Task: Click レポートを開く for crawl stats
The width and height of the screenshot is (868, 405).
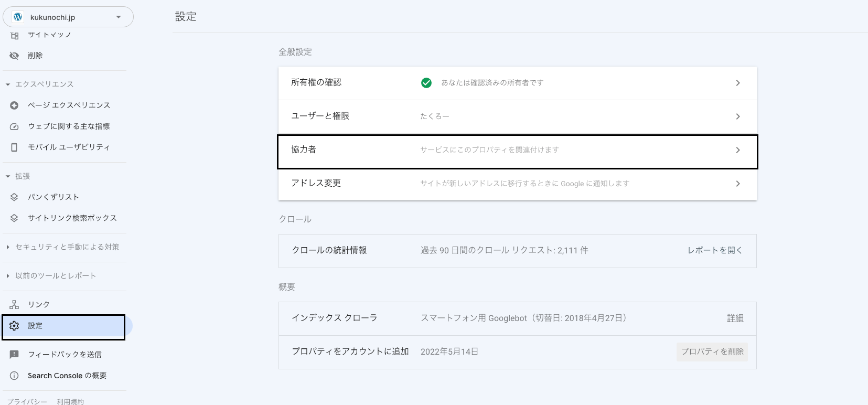Action: point(715,251)
